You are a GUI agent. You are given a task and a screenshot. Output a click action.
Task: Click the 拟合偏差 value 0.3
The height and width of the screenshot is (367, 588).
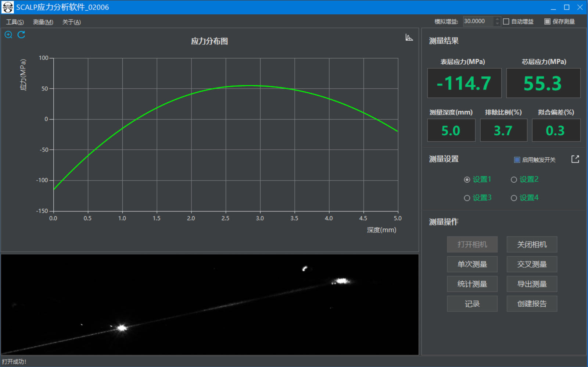pyautogui.click(x=556, y=130)
